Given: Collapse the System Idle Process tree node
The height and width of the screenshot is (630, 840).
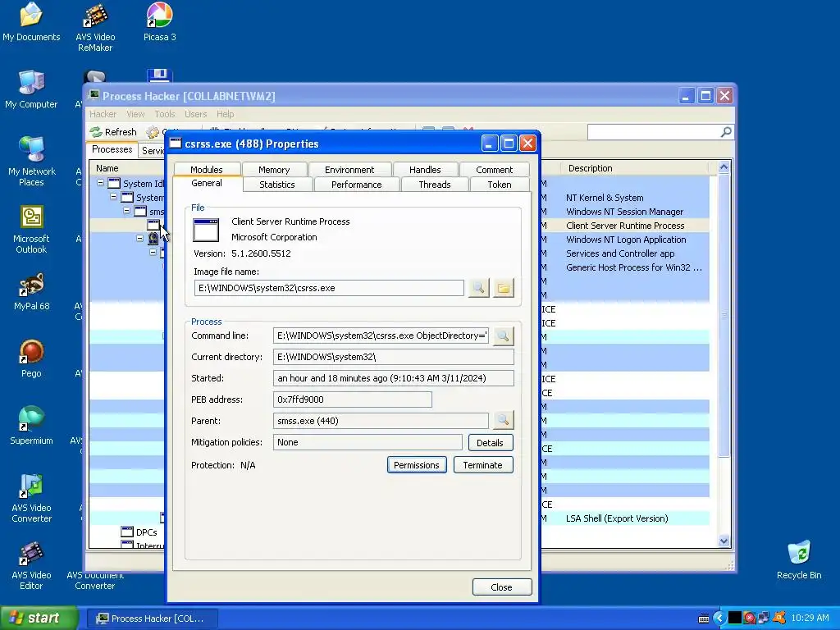Looking at the screenshot, I should [100, 183].
